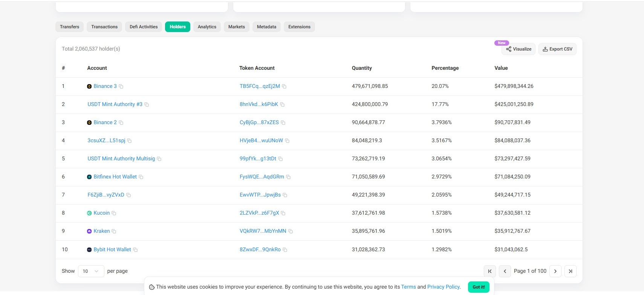
Task: Copy the USDT Mint Authority Multisig address
Action: (x=159, y=159)
